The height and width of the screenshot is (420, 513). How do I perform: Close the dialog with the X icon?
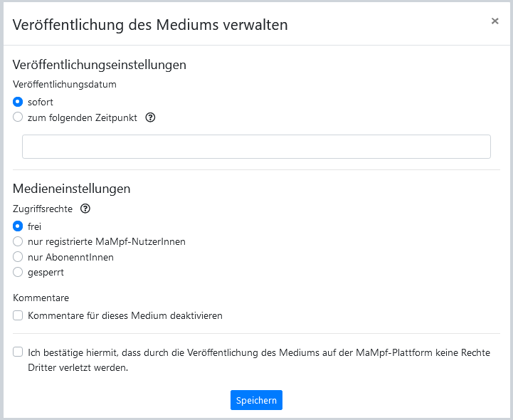[495, 21]
